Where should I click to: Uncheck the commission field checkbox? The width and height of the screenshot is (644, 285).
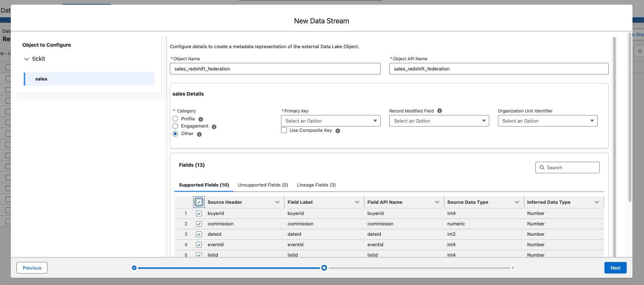pos(199,224)
